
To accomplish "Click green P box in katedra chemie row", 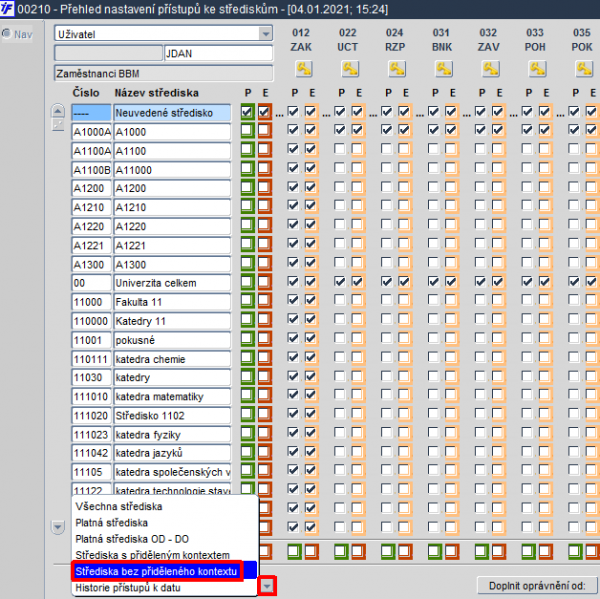I will (248, 357).
